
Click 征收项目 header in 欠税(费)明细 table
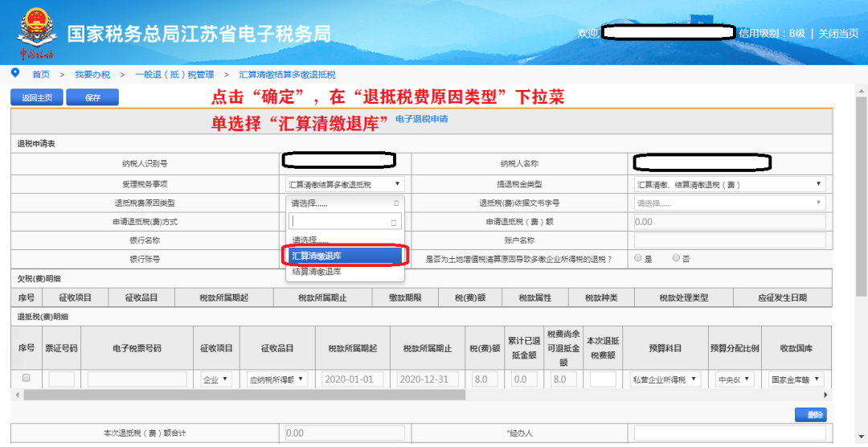76,297
